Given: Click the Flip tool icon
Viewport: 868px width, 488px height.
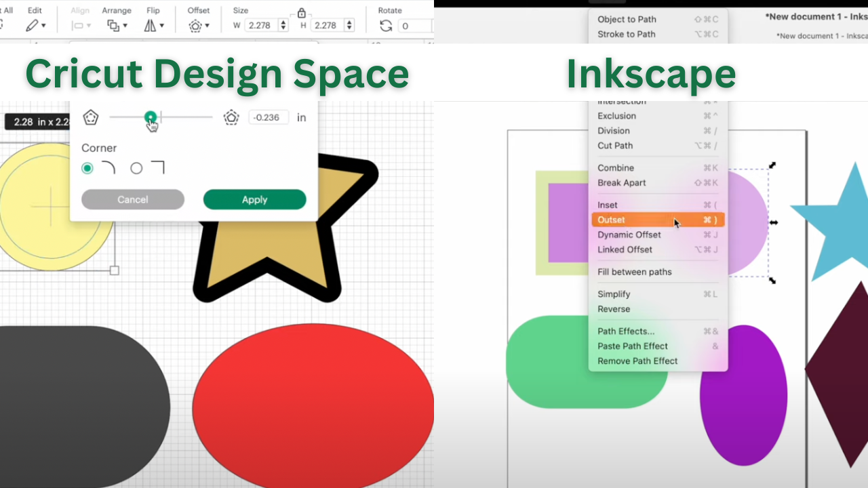Looking at the screenshot, I should coord(151,25).
